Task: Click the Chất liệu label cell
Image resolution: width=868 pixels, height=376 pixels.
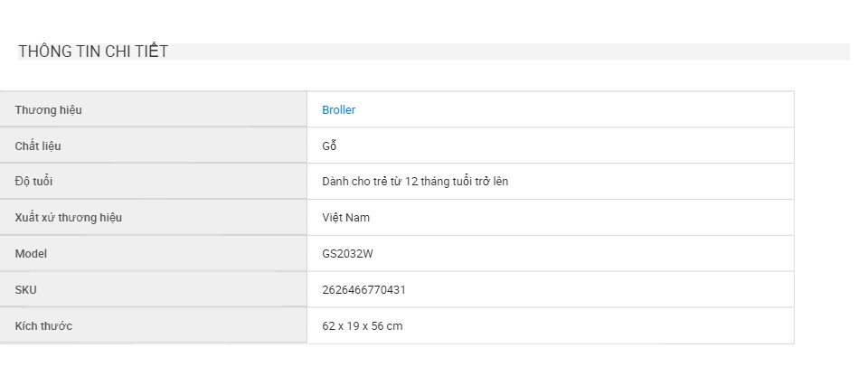Action: (154, 146)
